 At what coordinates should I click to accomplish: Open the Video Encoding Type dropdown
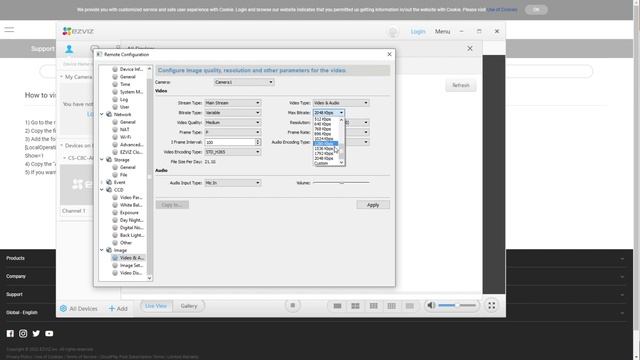click(233, 152)
